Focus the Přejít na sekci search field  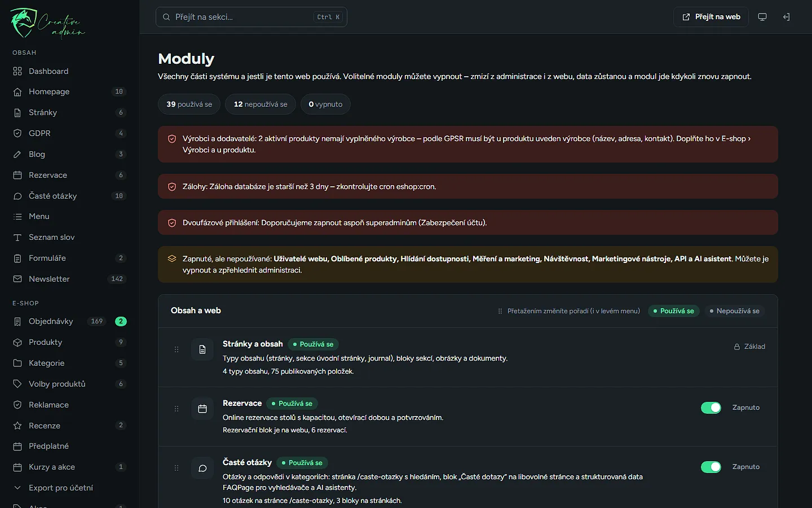[x=251, y=17]
